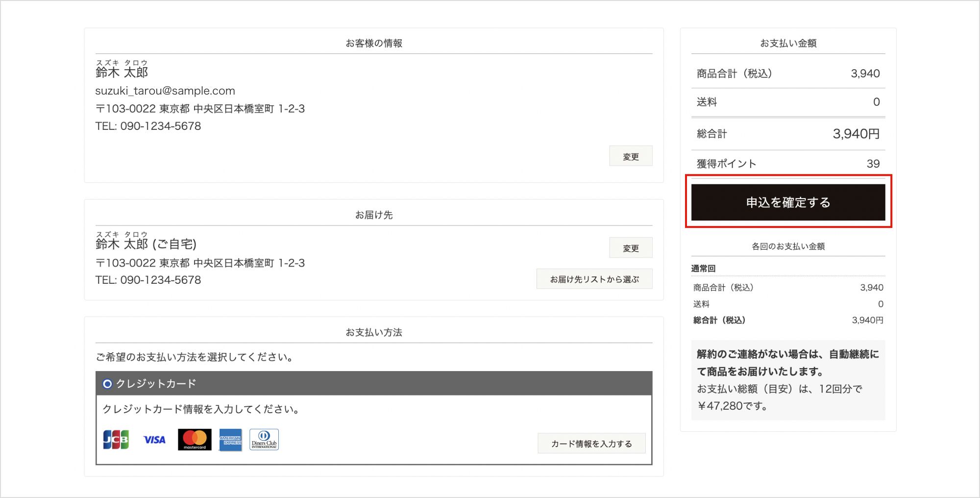Click the Mastercard logo
Viewport: 980px width, 498px height.
point(195,440)
